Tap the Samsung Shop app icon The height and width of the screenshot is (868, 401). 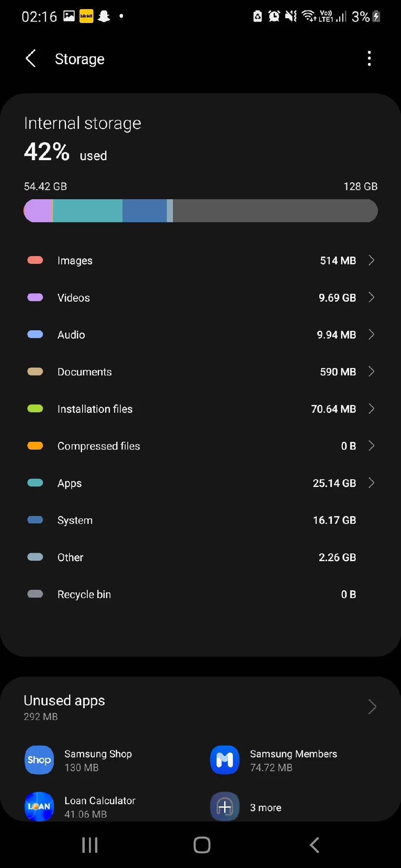[39, 760]
